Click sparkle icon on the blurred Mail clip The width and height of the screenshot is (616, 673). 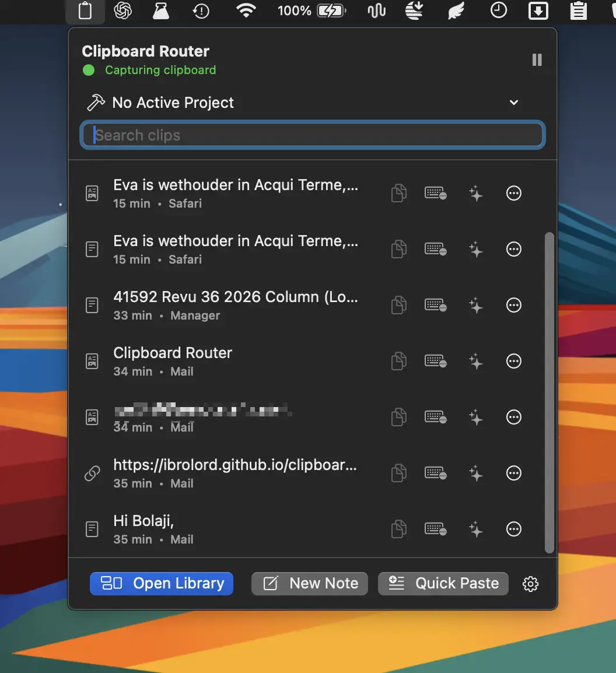[x=475, y=417]
